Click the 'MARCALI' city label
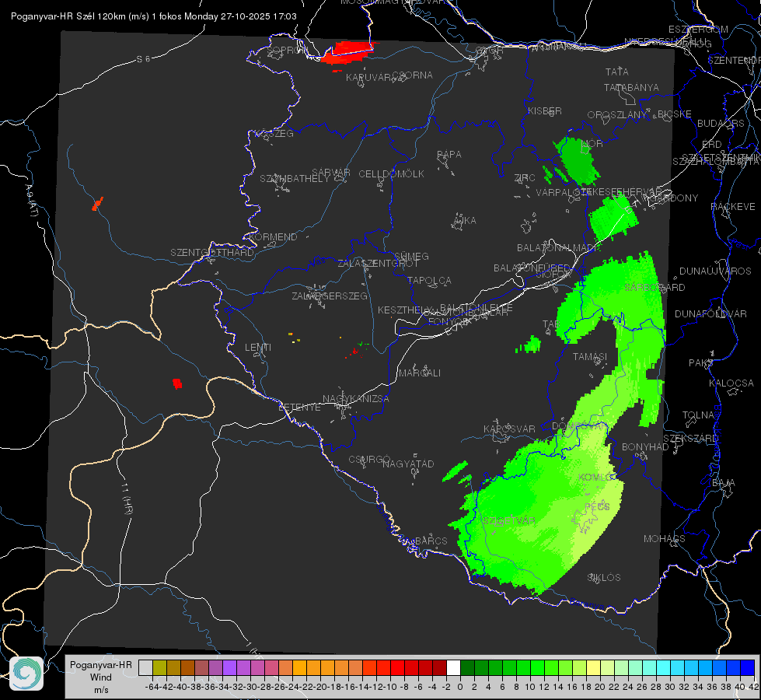Image resolution: width=761 pixels, height=700 pixels. (420, 373)
